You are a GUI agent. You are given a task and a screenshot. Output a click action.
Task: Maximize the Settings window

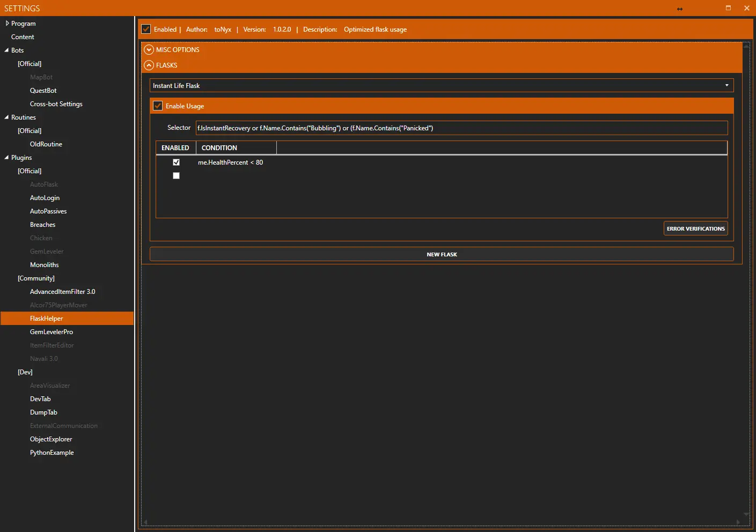(728, 8)
